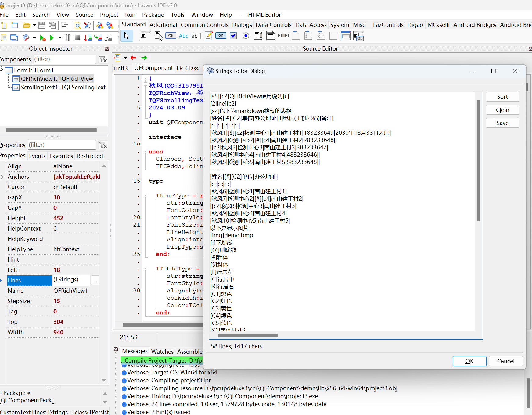This screenshot has height=415, width=532.
Task: Click the Save floppy disk icon
Action: [42, 25]
